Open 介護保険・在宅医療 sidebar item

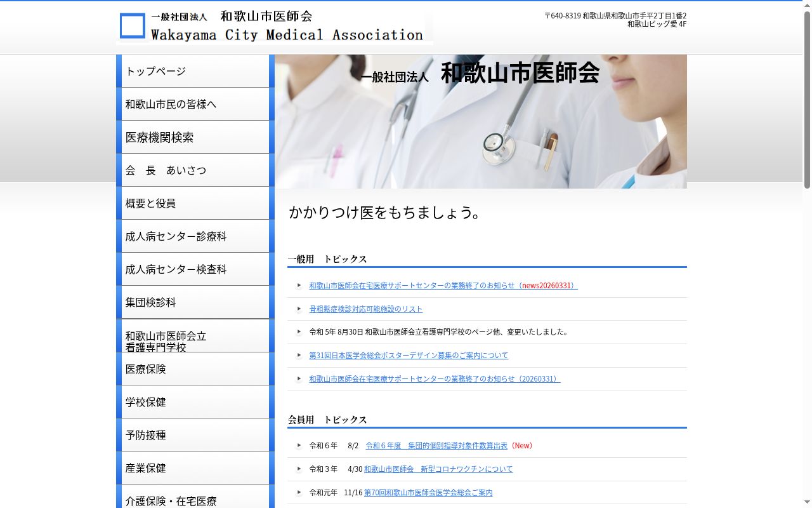pyautogui.click(x=195, y=497)
